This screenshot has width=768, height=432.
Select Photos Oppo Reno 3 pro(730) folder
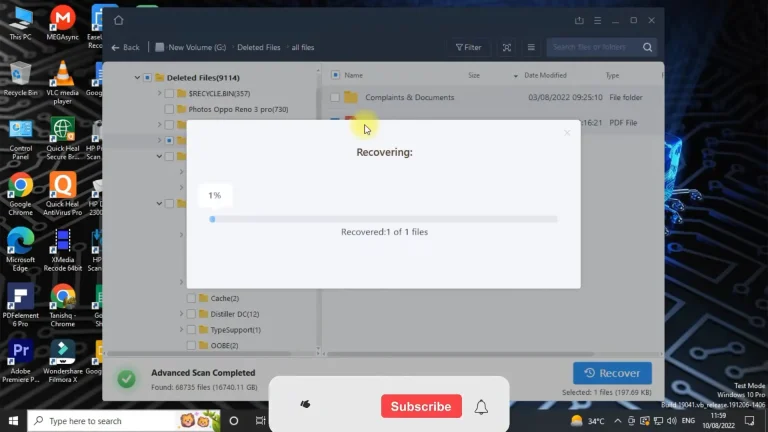point(238,109)
